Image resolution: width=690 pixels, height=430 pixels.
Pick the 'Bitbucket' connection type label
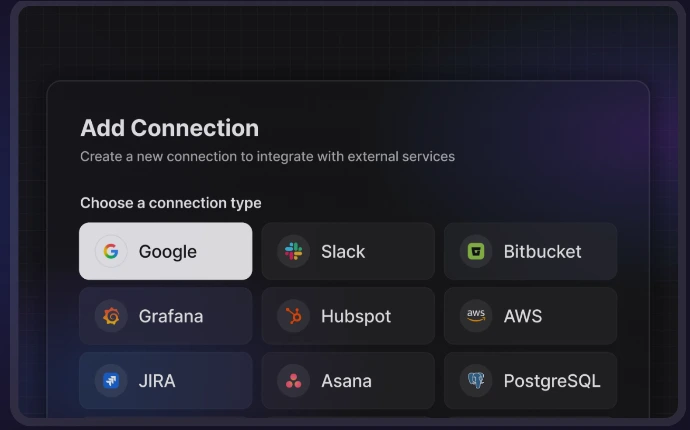tap(542, 251)
